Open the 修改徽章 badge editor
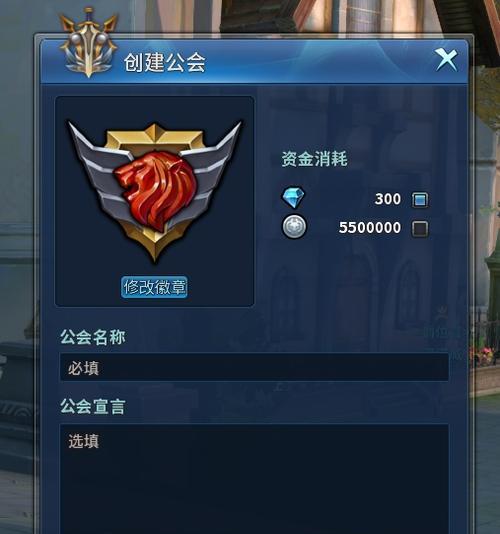Image resolution: width=500 pixels, height=534 pixels. (x=154, y=287)
